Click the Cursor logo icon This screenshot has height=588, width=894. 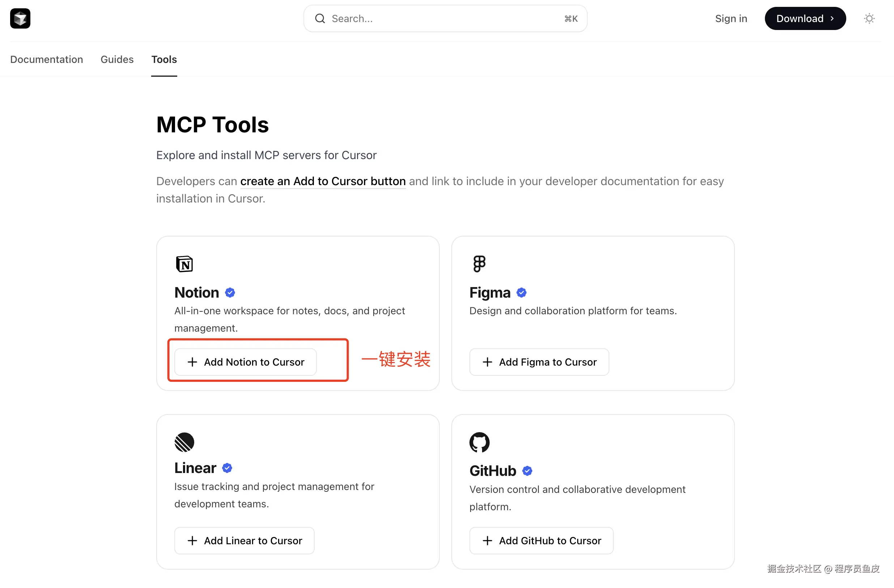click(x=20, y=18)
